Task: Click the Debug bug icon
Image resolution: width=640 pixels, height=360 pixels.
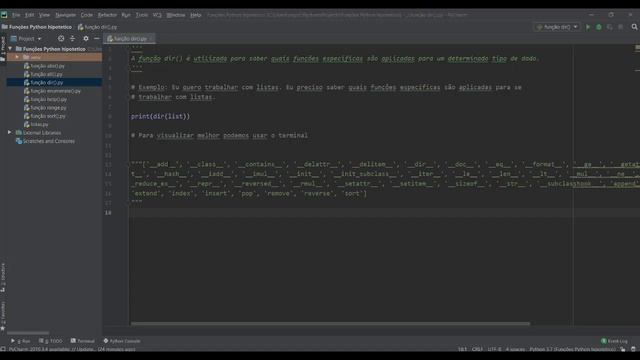Action: tap(599, 27)
